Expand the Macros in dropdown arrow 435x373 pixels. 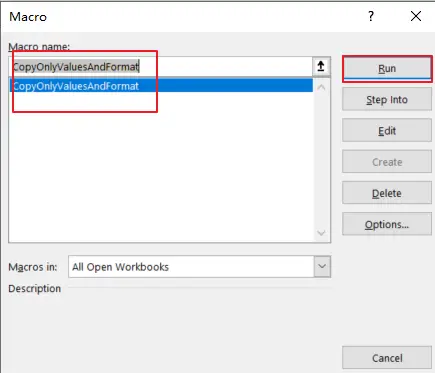pos(322,267)
